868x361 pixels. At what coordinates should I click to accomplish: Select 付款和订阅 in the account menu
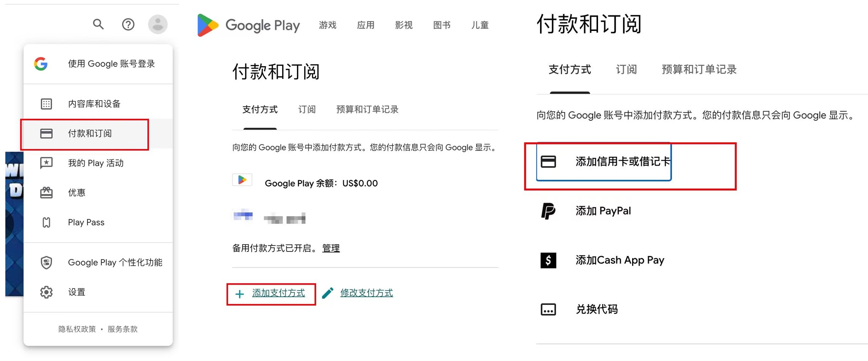coord(98,133)
